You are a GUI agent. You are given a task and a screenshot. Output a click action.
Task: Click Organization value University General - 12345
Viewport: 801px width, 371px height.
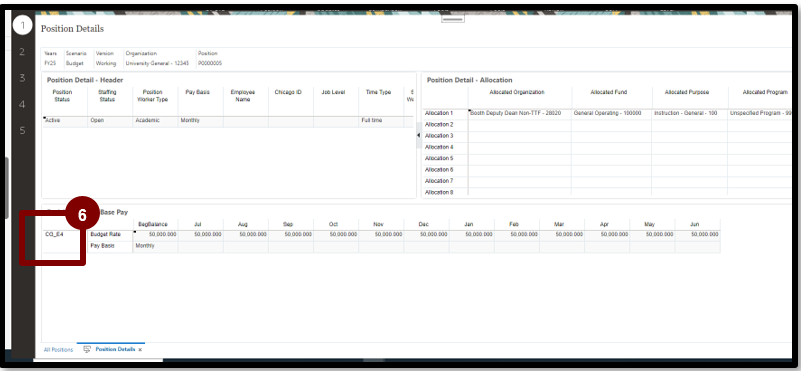pyautogui.click(x=157, y=63)
